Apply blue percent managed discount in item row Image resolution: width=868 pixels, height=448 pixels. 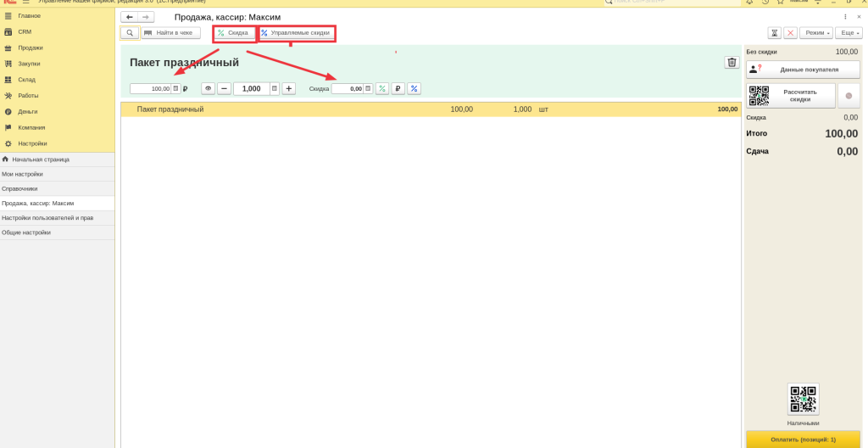(414, 89)
